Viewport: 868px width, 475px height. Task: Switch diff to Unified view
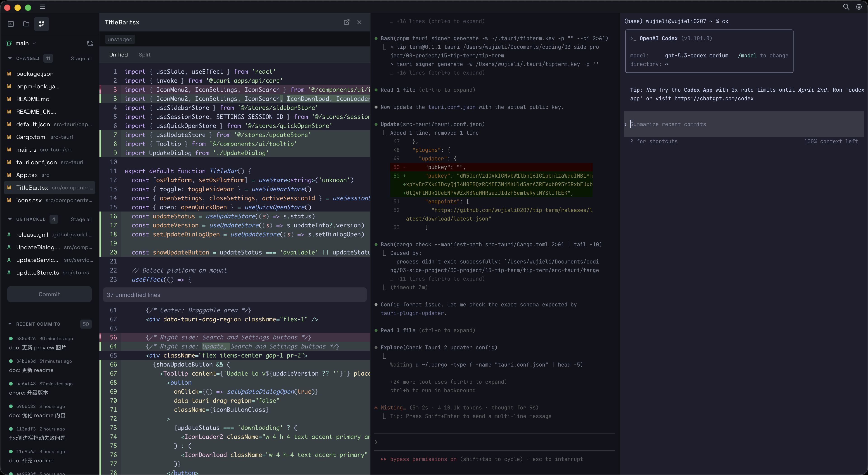pos(118,55)
